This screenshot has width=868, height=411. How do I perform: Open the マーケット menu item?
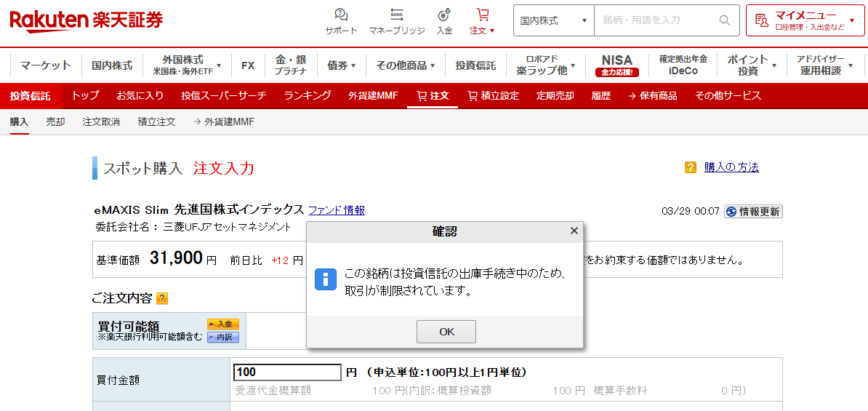(x=46, y=65)
